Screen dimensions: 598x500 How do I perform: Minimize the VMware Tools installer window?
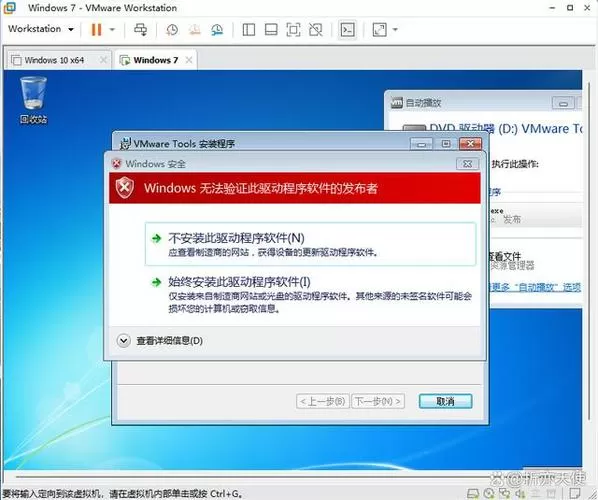pos(421,144)
